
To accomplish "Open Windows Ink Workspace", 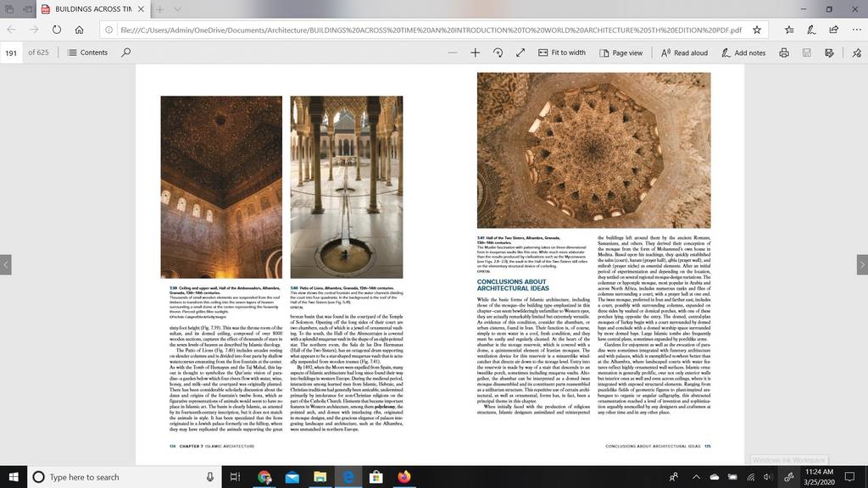I will [x=788, y=477].
